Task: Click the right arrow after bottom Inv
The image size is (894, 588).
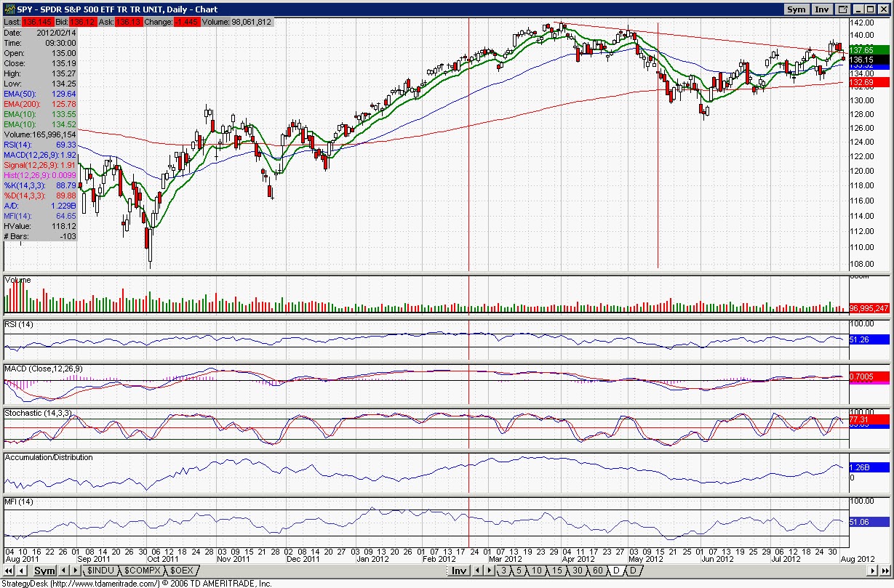Action: 489,571
